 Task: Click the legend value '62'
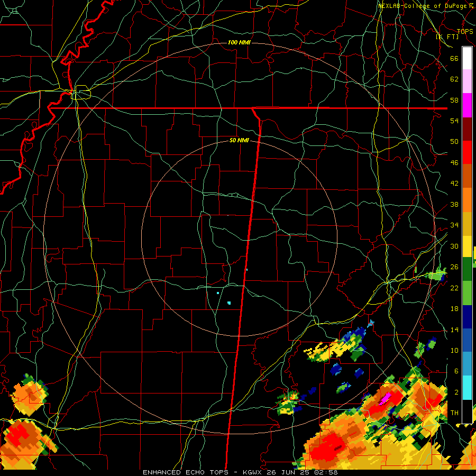454,79
